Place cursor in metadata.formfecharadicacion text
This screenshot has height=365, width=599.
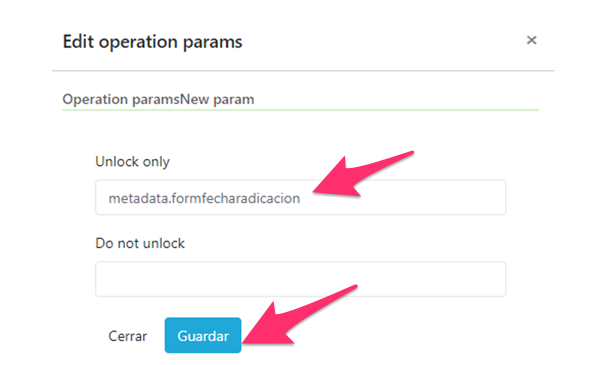pyautogui.click(x=204, y=198)
